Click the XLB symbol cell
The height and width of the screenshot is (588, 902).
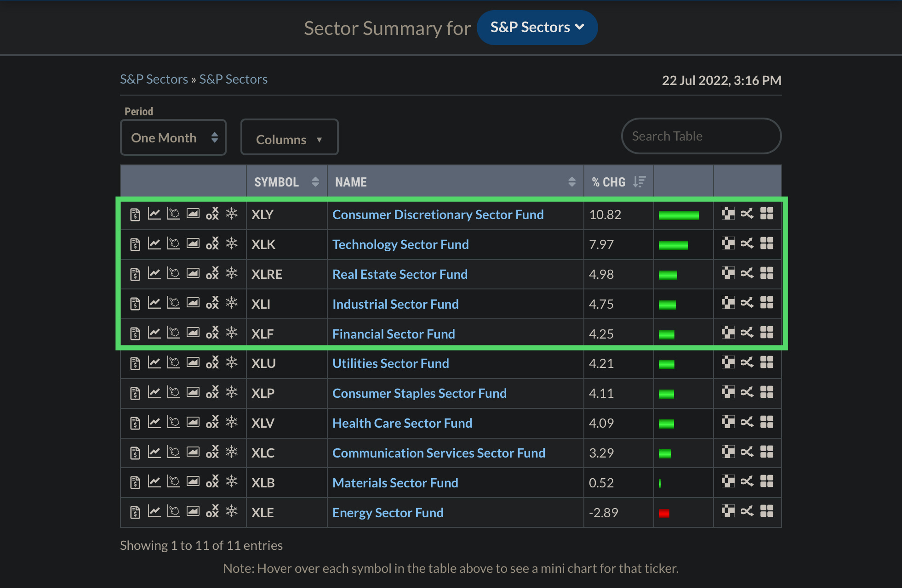[x=286, y=483]
